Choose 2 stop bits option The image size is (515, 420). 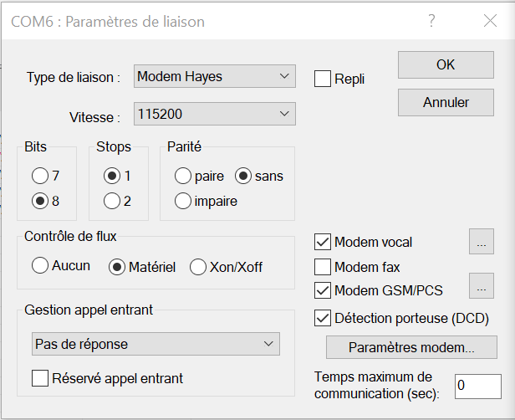[x=111, y=201]
